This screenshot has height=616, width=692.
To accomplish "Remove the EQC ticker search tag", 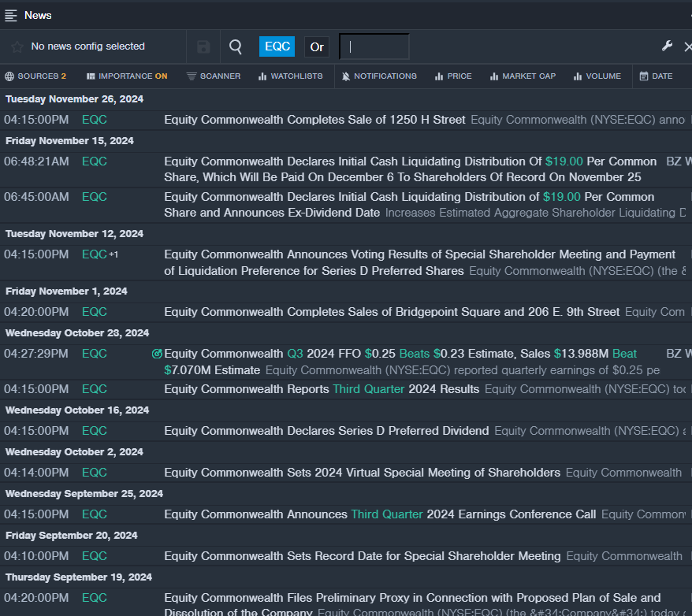I will (277, 46).
